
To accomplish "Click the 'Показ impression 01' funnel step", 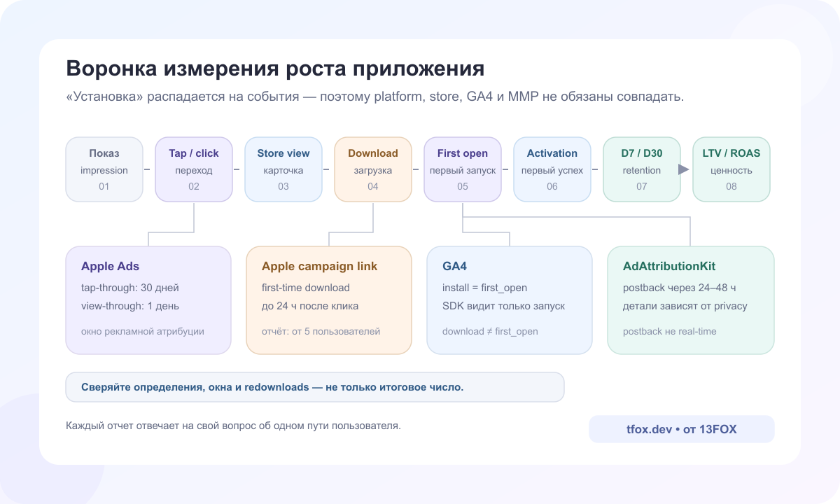I will (x=104, y=169).
